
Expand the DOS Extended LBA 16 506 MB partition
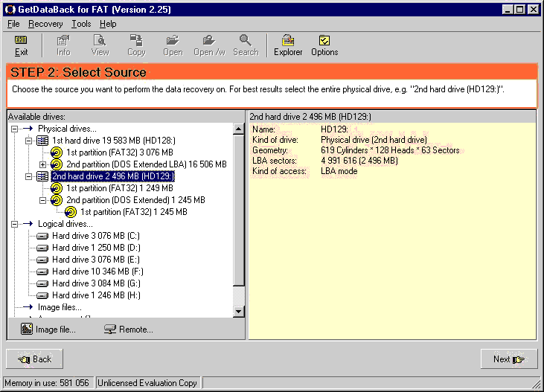[42, 164]
